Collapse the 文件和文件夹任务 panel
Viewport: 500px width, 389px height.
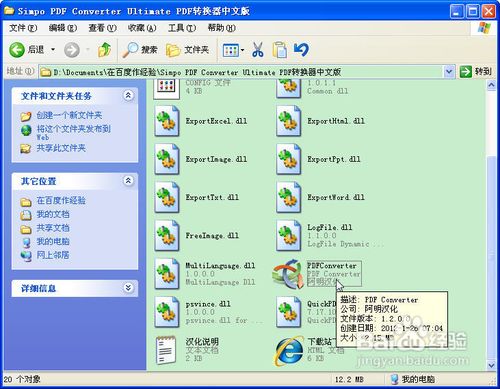point(128,96)
